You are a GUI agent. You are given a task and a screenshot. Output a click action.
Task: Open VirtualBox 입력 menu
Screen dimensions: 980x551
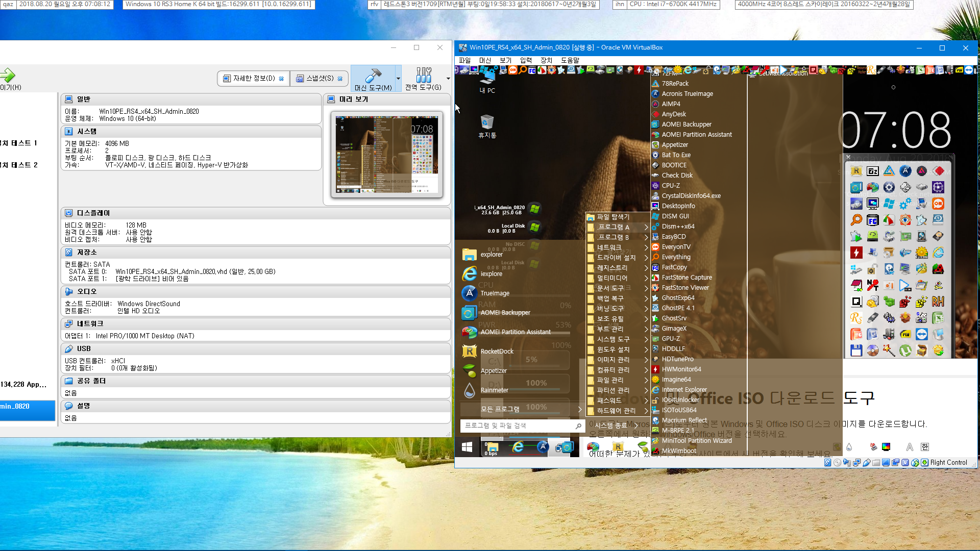(x=526, y=60)
